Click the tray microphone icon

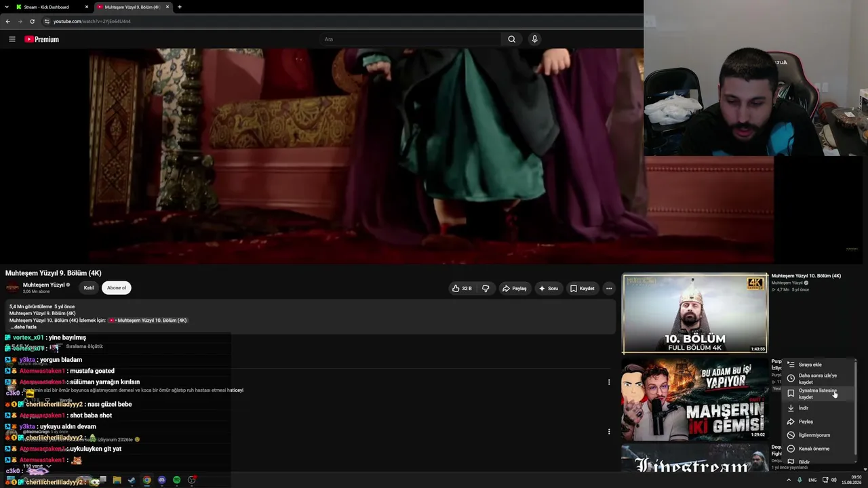(800, 480)
